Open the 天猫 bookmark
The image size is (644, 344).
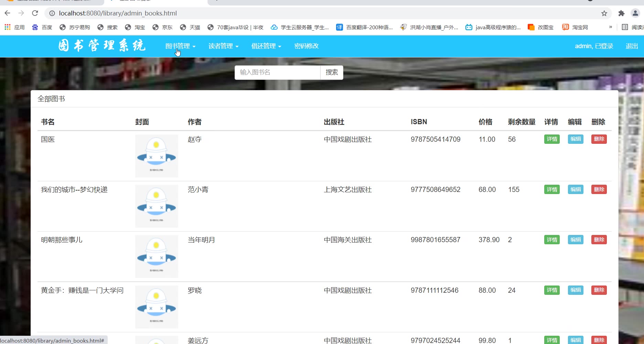(190, 27)
